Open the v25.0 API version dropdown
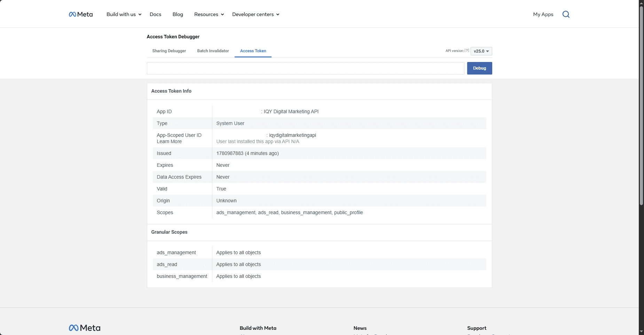644x335 pixels. [481, 51]
